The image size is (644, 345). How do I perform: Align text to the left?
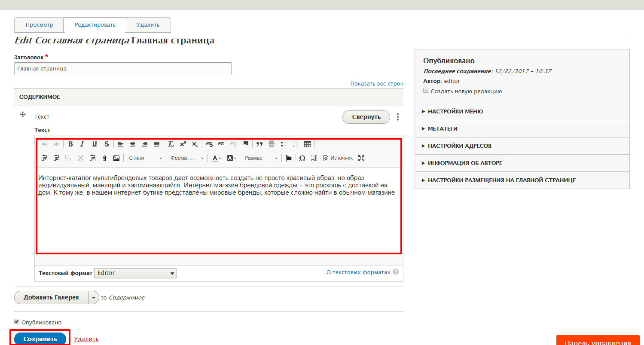click(121, 144)
